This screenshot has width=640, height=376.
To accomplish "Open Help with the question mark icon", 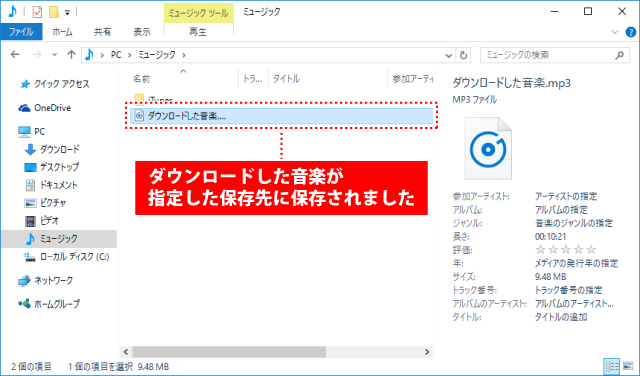I will (x=631, y=32).
